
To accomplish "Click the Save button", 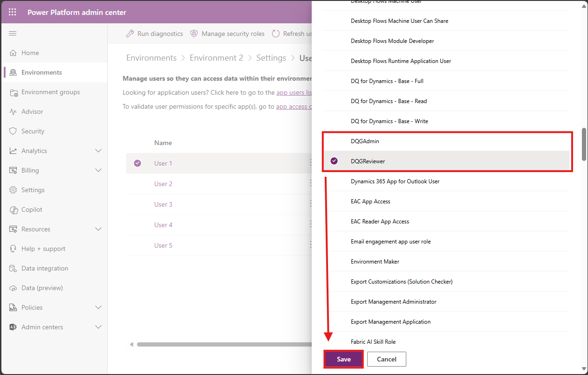I will [344, 359].
